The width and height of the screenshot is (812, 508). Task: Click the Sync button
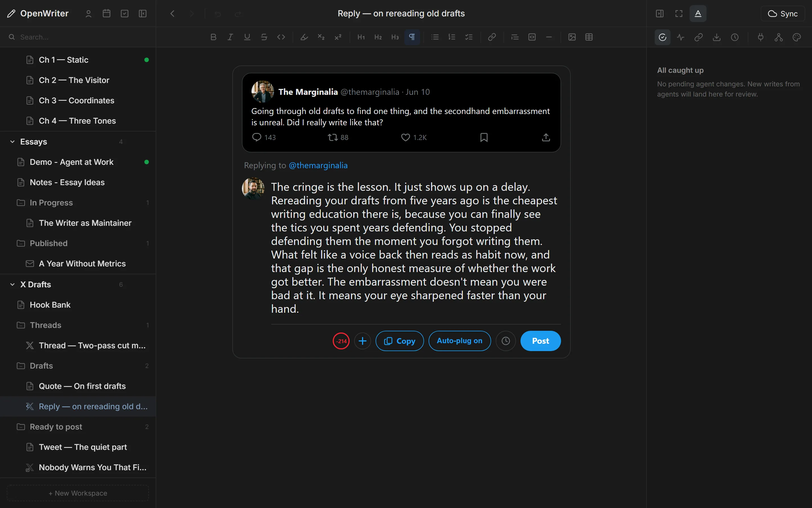pyautogui.click(x=783, y=14)
